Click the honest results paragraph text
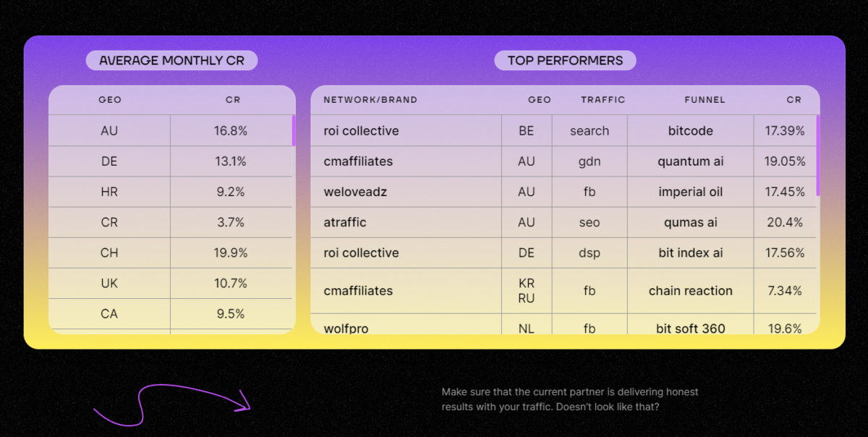The height and width of the screenshot is (437, 868). click(x=570, y=399)
